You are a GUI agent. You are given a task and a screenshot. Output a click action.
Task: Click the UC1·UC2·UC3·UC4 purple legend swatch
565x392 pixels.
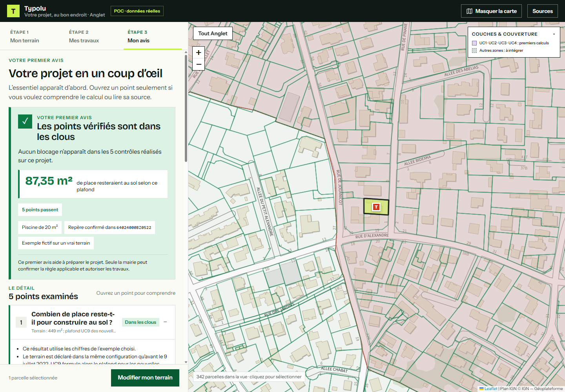pos(474,43)
